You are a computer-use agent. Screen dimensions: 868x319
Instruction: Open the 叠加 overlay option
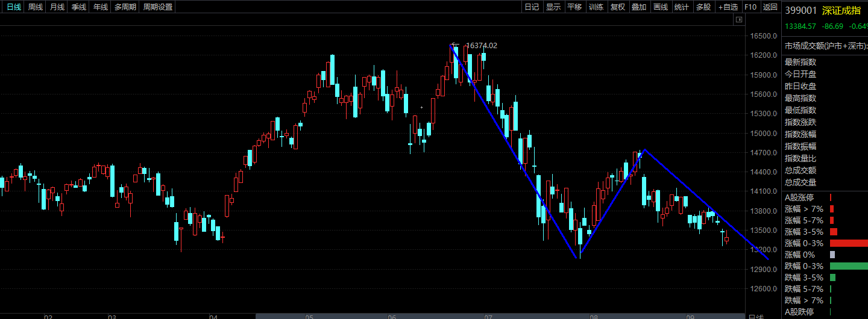point(639,7)
